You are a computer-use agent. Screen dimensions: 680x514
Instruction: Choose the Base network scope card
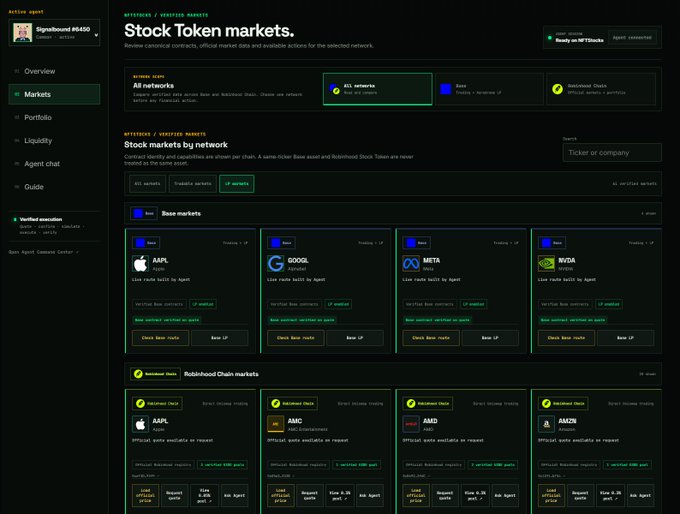tap(489, 89)
